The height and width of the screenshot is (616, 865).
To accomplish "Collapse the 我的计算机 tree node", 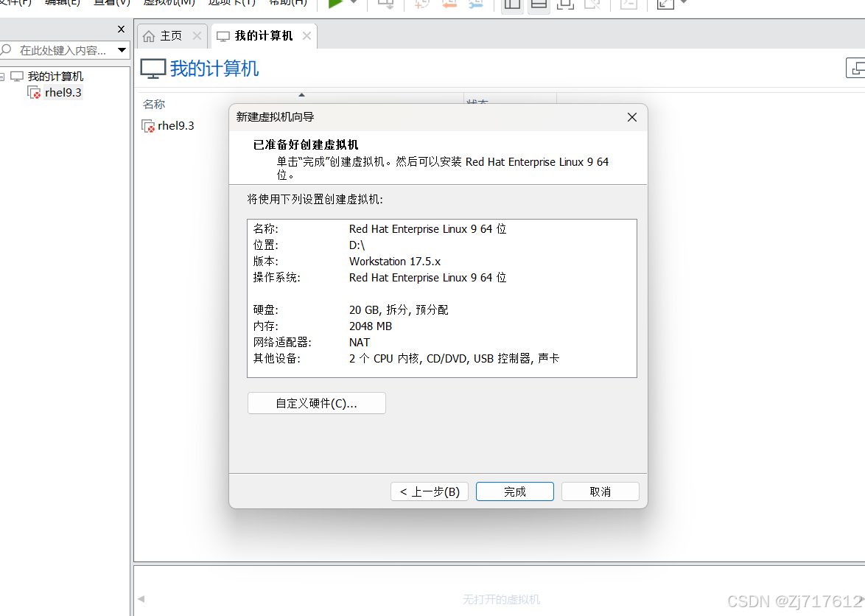I will [x=1, y=77].
